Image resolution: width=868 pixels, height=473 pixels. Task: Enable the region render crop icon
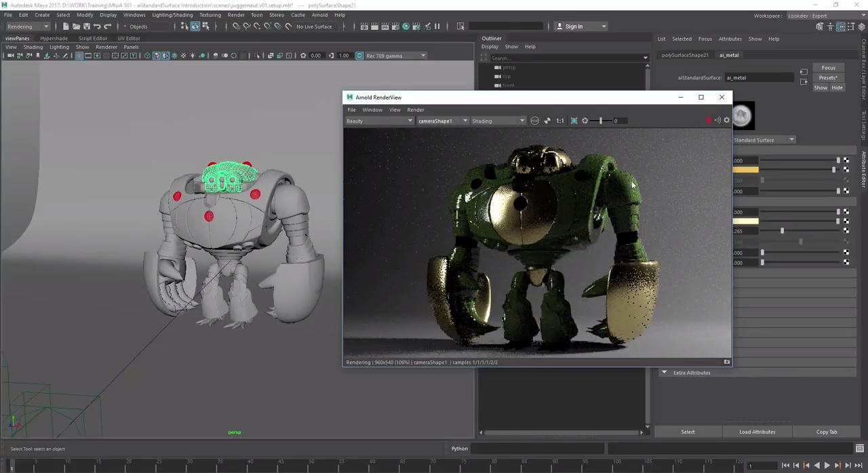[574, 121]
